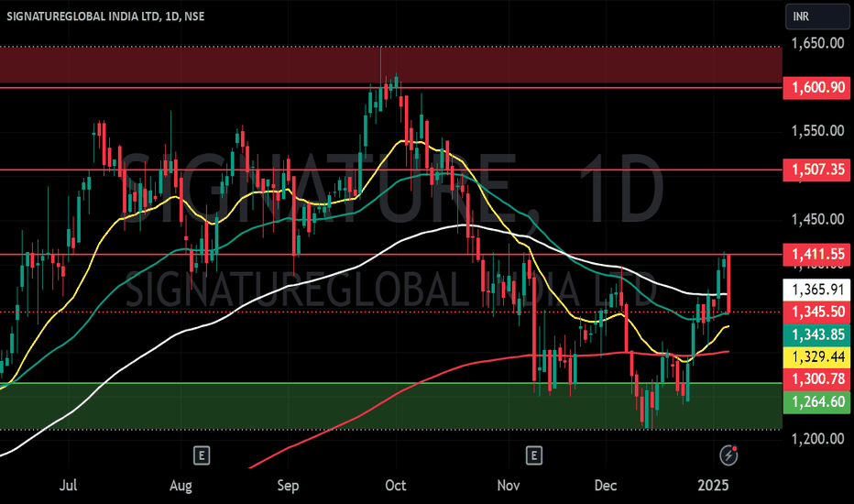Screen dimensions: 854x504
Task: Click the Aug label on time axis
Action: (181, 485)
